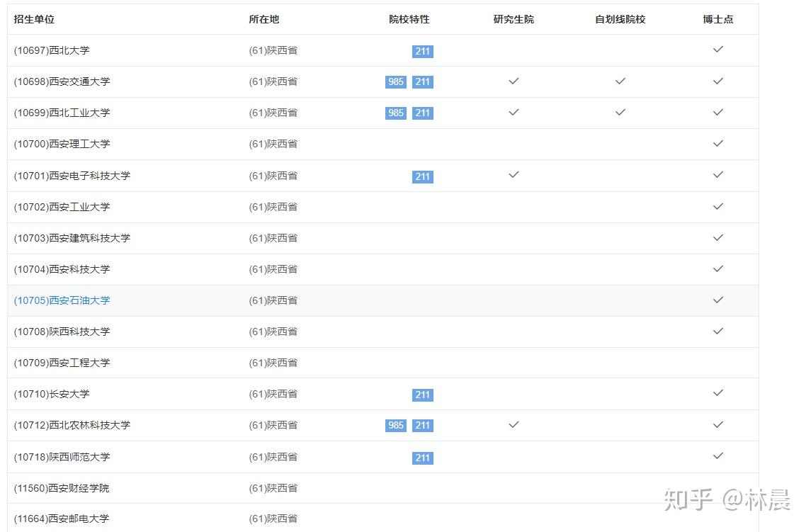Click the 985 badge for 西北工业大学
Image resolution: width=811 pixels, height=532 pixels.
[x=396, y=113]
